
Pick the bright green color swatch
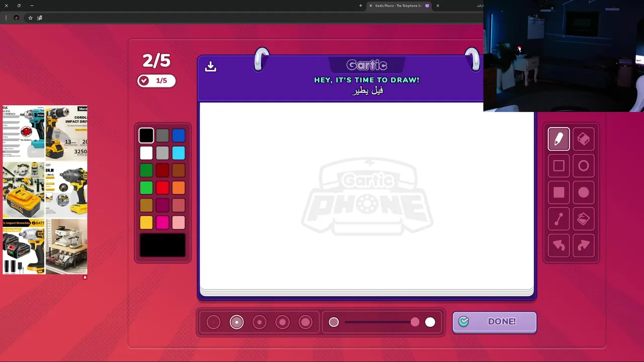146,188
